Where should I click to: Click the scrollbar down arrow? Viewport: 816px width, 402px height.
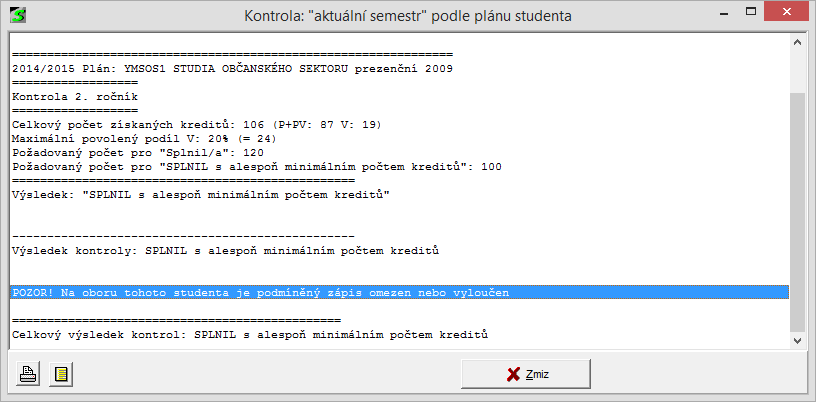798,341
